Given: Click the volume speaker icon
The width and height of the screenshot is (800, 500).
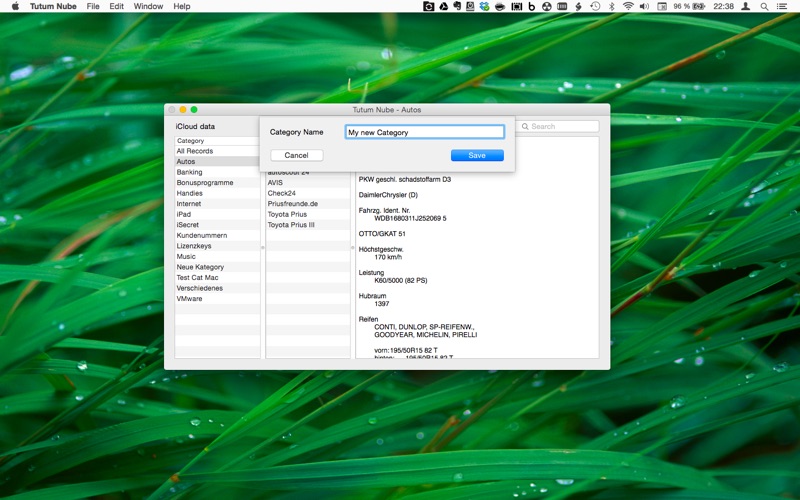Looking at the screenshot, I should pyautogui.click(x=644, y=6).
